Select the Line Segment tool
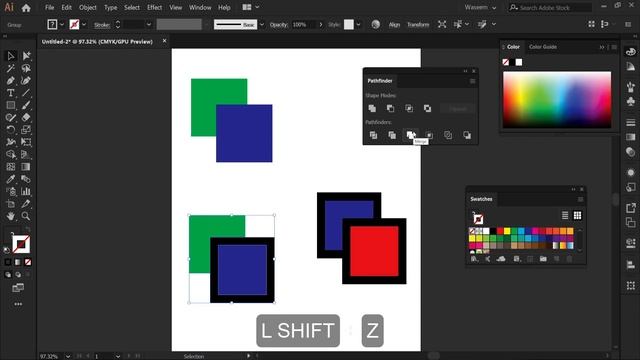 tap(26, 93)
